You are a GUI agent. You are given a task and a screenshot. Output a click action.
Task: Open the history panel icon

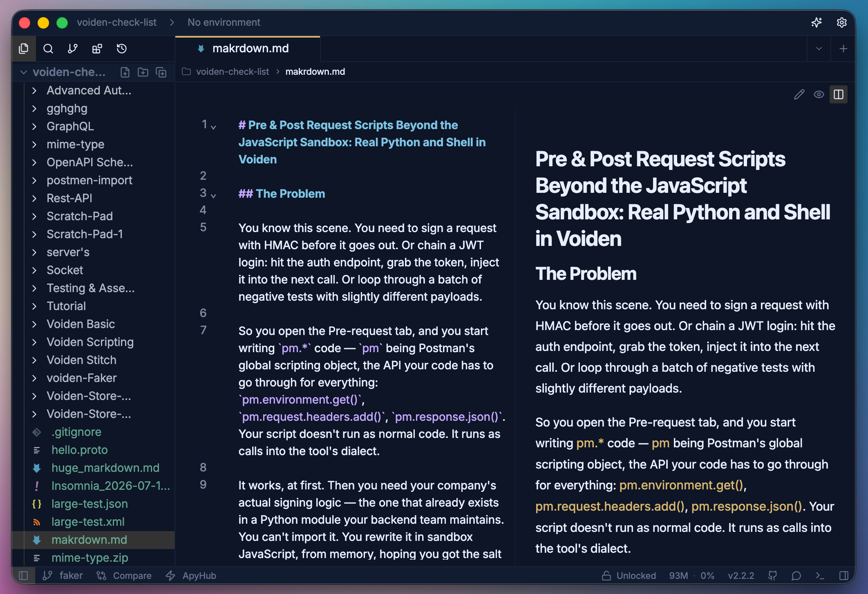point(122,49)
